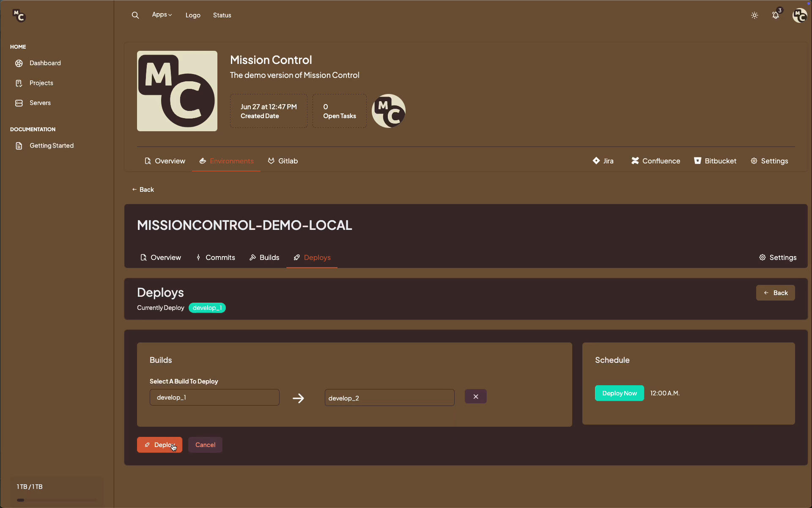
Task: Click the search magnifier icon
Action: point(135,15)
